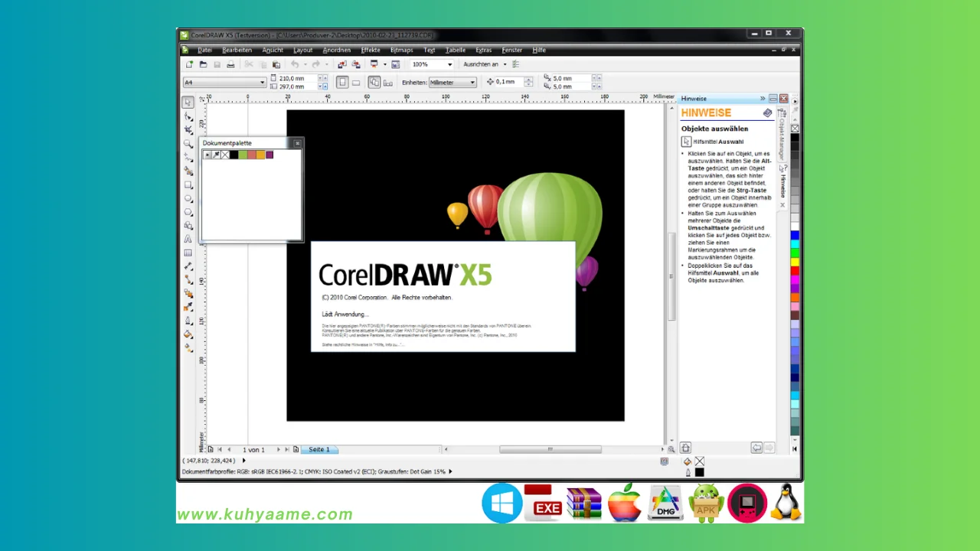The width and height of the screenshot is (980, 551).
Task: Click the page width 210,0 mm field
Action: (298, 78)
